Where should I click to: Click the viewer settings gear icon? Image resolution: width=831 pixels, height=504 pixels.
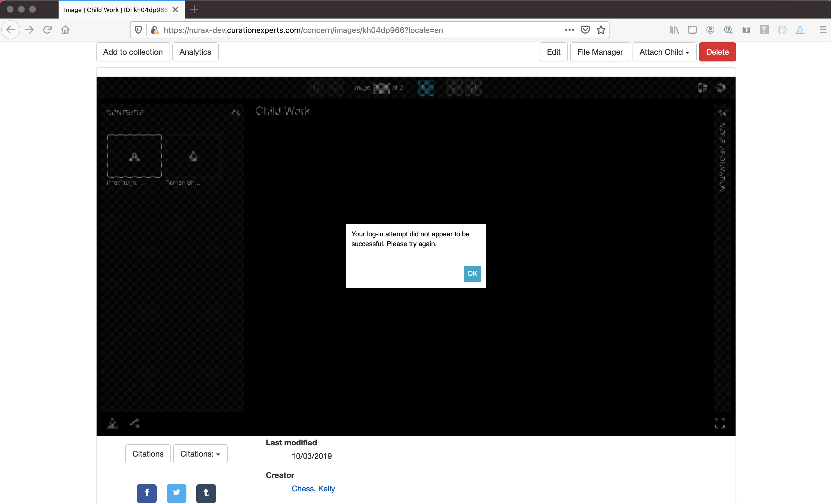click(x=721, y=88)
